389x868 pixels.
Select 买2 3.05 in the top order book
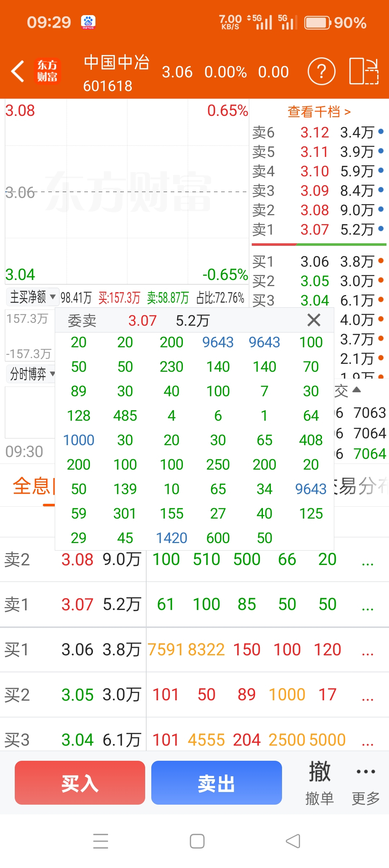pos(318,281)
